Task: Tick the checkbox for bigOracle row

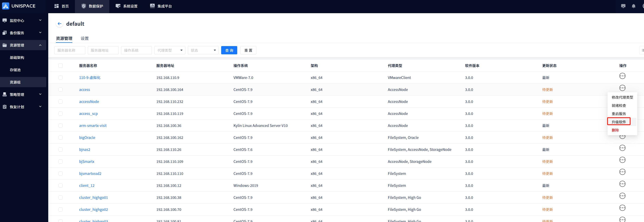Action: click(61, 138)
